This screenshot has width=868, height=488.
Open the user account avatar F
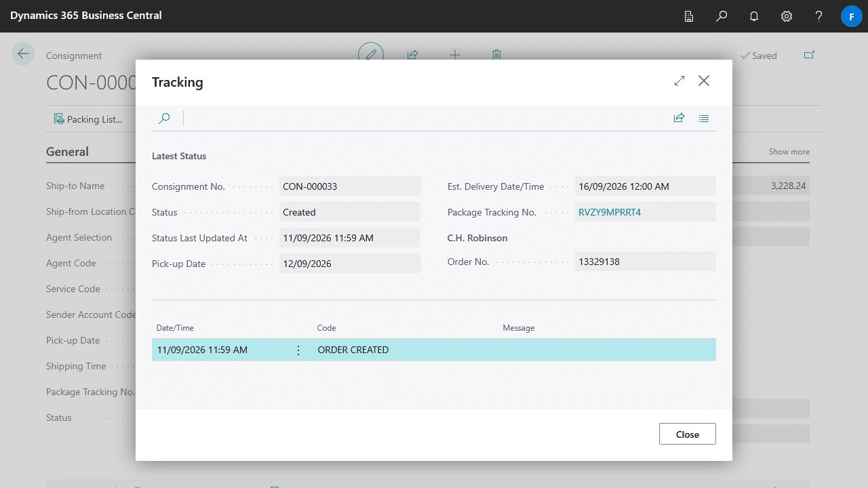point(852,16)
